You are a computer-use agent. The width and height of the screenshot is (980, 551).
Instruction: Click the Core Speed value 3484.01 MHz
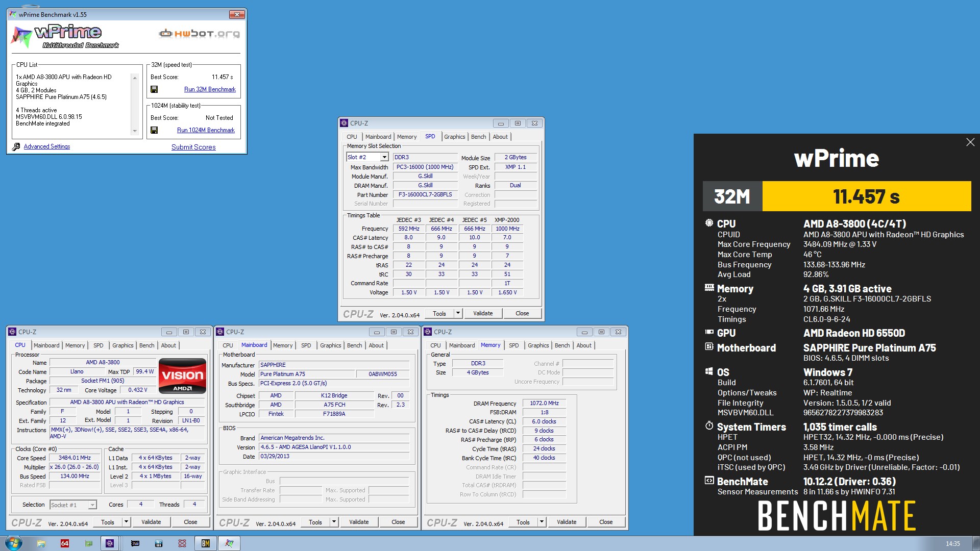pyautogui.click(x=75, y=458)
